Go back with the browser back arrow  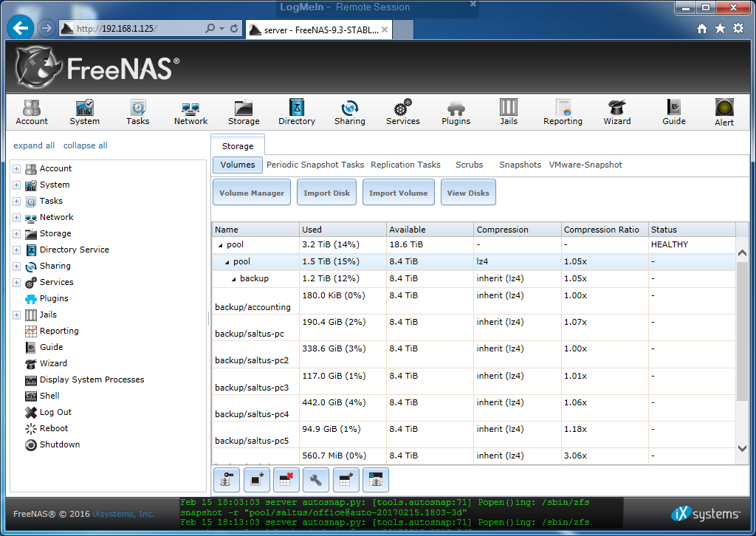[x=20, y=28]
